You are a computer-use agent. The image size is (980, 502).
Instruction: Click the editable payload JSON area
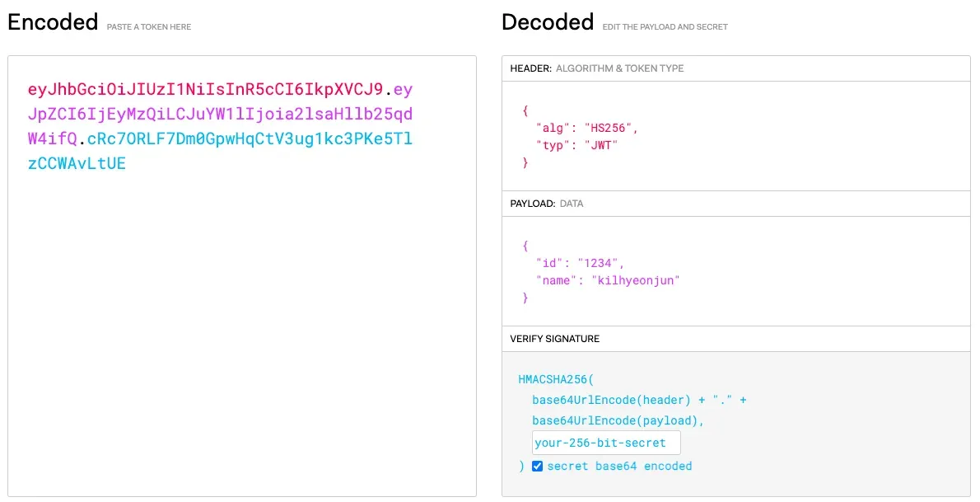(733, 271)
